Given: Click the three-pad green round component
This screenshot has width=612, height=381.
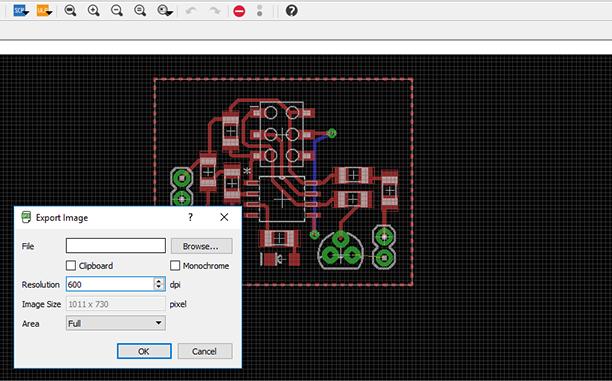Looking at the screenshot, I should point(341,250).
